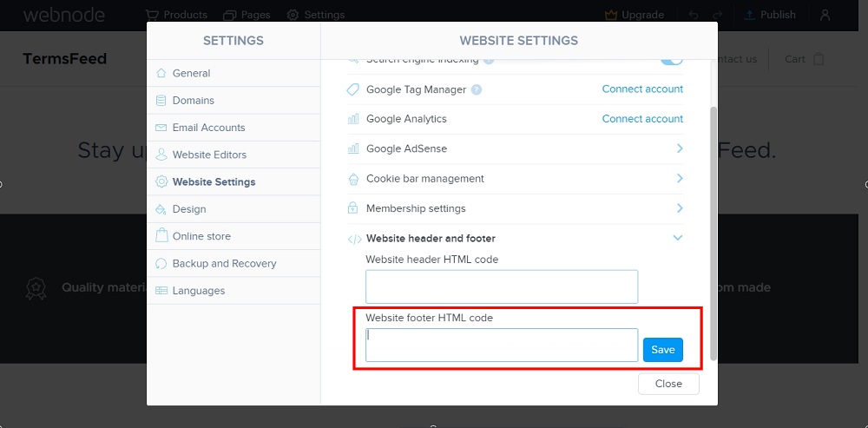Click the redo arrow in top bar
This screenshot has width=868, height=428.
tap(718, 16)
